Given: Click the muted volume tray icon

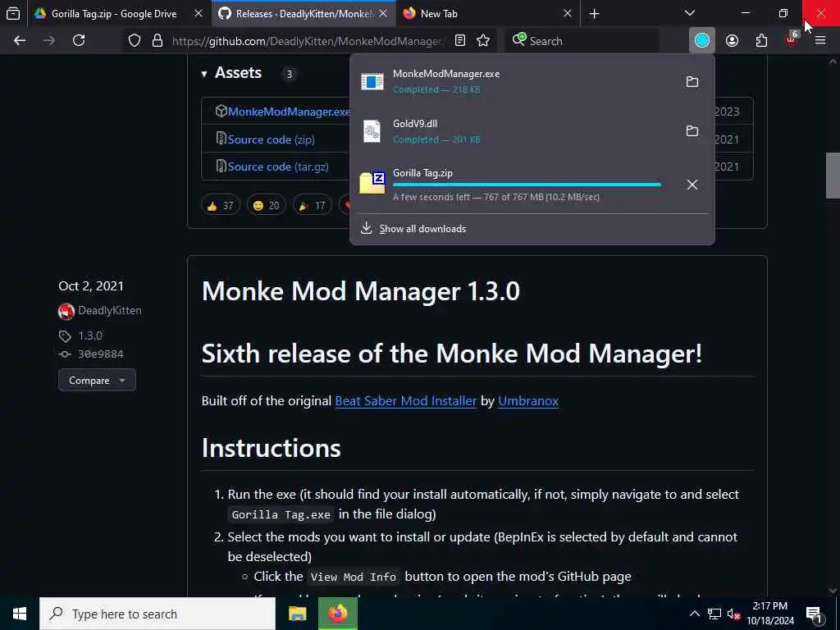Looking at the screenshot, I should (733, 614).
